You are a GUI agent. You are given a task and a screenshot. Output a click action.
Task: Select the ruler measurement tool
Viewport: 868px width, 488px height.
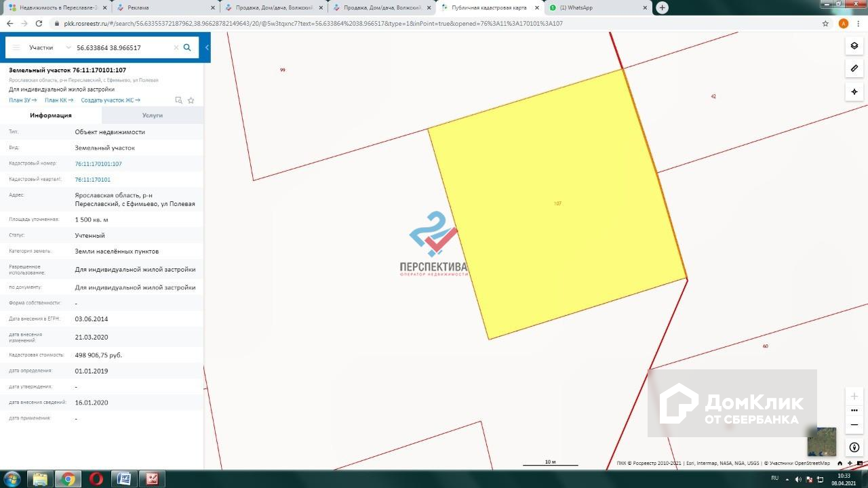point(854,68)
